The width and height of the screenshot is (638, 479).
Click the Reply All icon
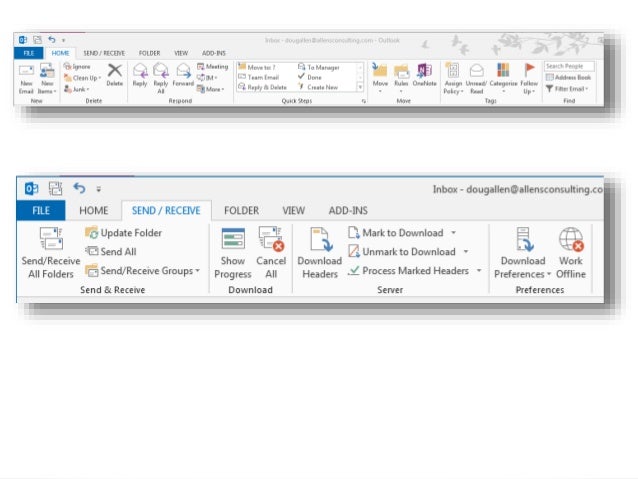161,70
